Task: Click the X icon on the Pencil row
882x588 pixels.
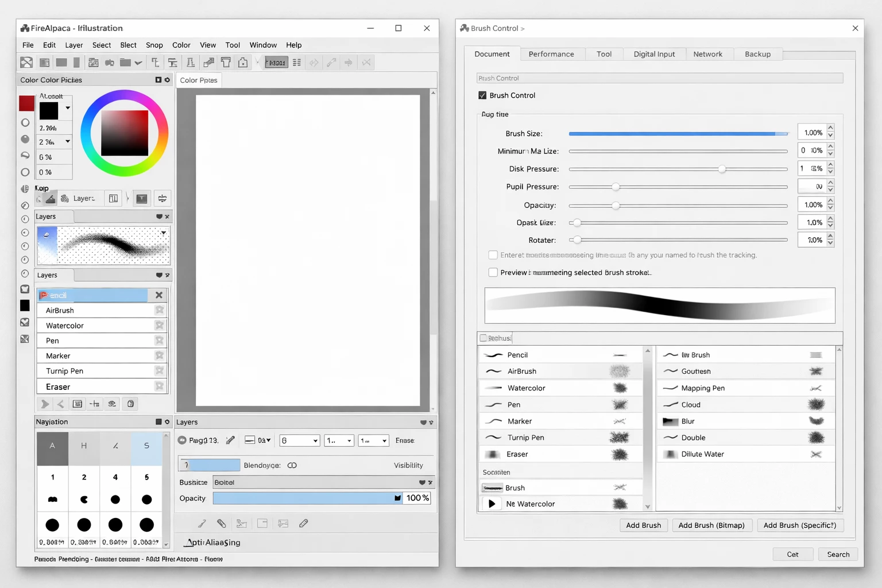Action: pyautogui.click(x=159, y=295)
